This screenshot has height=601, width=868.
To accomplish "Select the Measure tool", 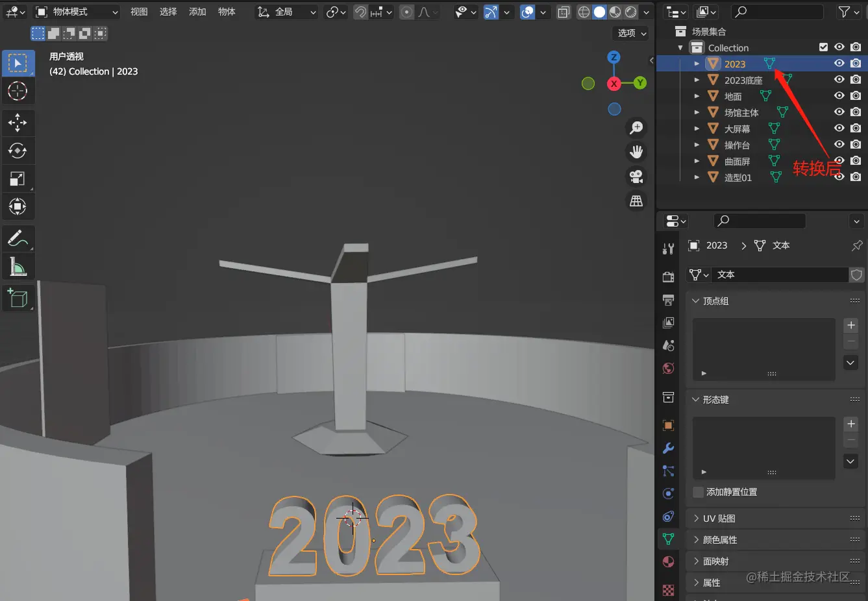I will coord(18,266).
